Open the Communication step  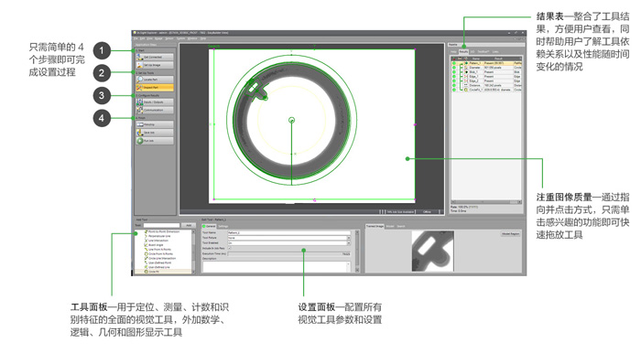155,110
